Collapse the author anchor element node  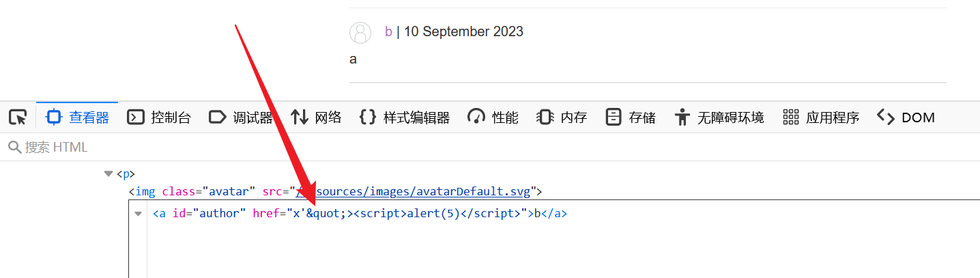[x=139, y=214]
